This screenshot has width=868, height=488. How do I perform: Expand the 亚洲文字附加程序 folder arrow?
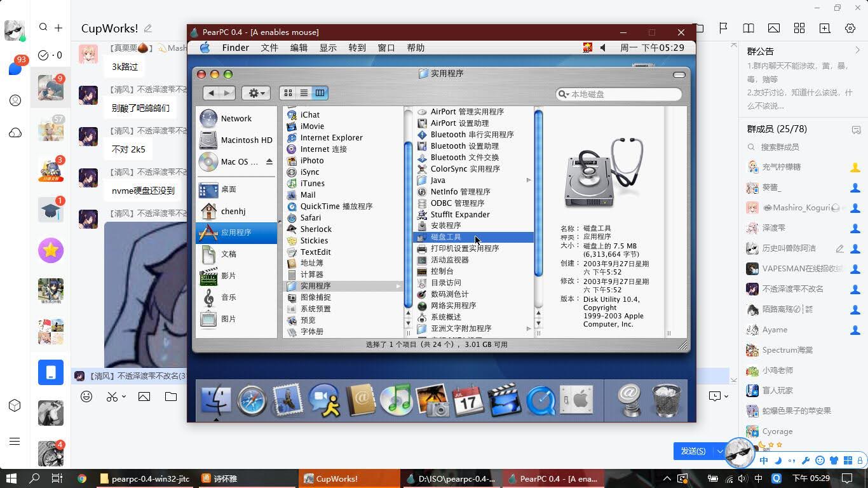529,329
